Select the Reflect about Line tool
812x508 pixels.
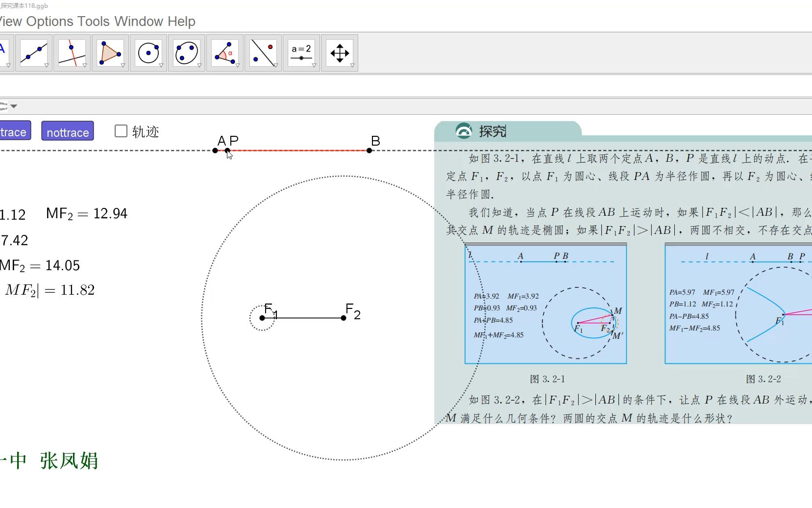click(x=263, y=53)
